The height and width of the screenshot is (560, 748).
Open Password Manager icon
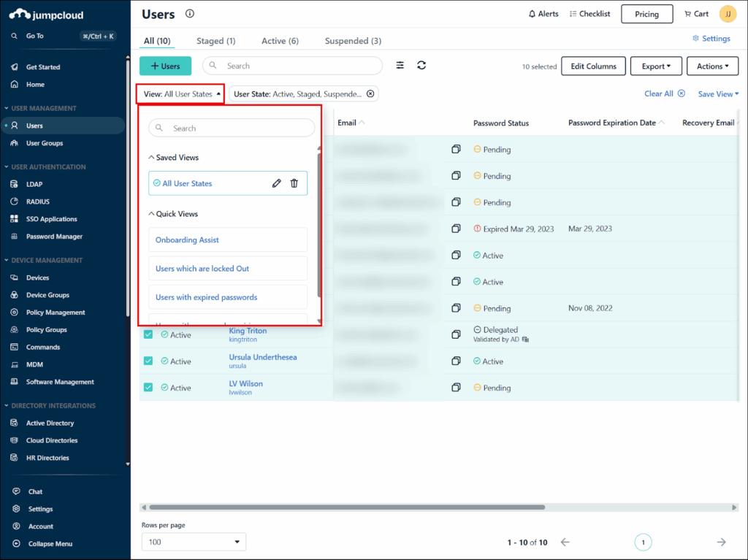point(15,236)
